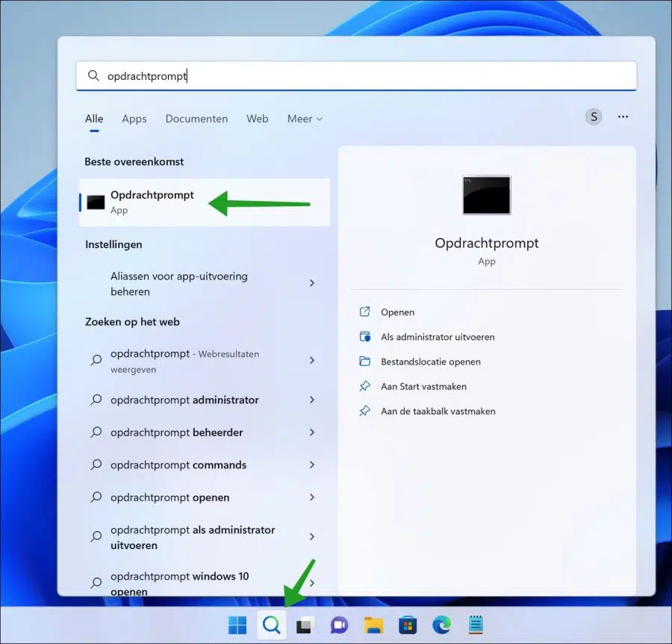Click search icon beside 'opdrachtprompt administrator'
672x644 pixels.
click(x=96, y=400)
